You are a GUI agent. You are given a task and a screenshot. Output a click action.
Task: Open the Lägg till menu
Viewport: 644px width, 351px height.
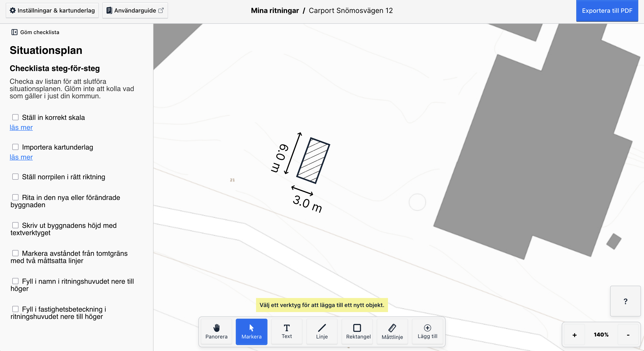(427, 331)
